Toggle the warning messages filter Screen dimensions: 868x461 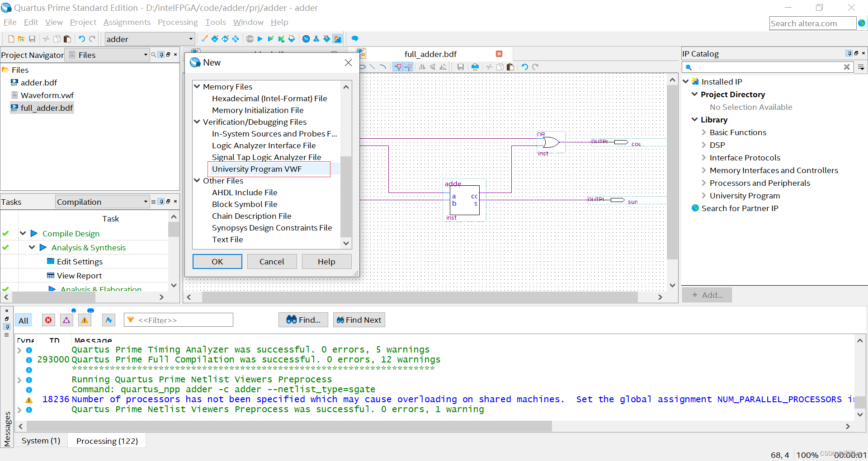pos(85,320)
